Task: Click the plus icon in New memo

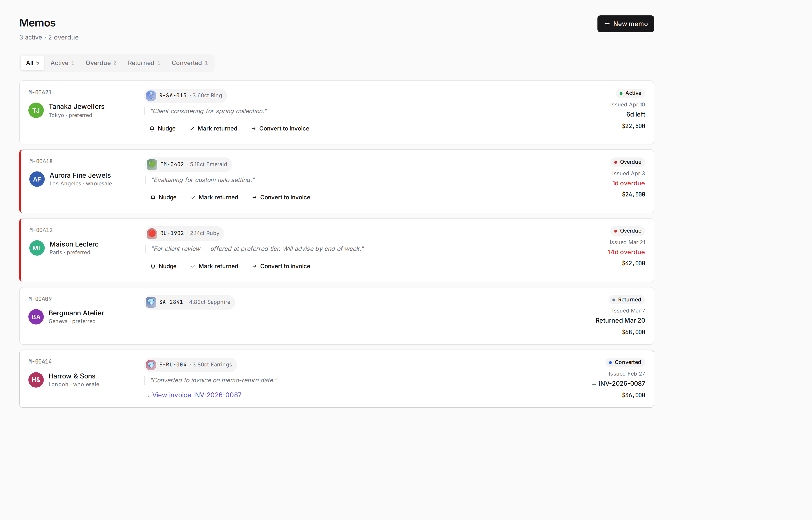Action: [x=607, y=24]
